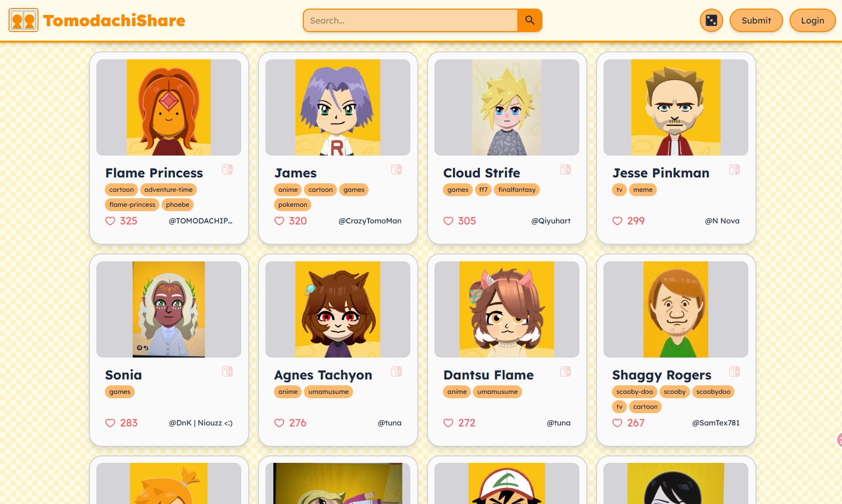Click the TomodachiShare logo icon
This screenshot has width=842, height=504.
click(24, 20)
